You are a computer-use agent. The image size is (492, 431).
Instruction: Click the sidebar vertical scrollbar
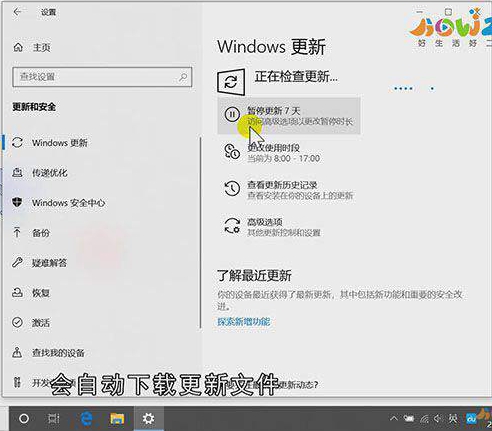click(x=200, y=232)
